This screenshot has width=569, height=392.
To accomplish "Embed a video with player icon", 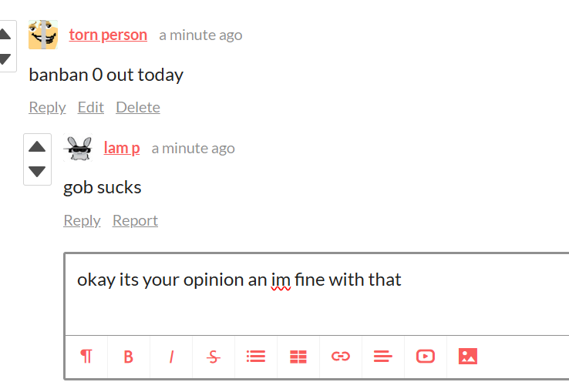I will click(x=426, y=356).
